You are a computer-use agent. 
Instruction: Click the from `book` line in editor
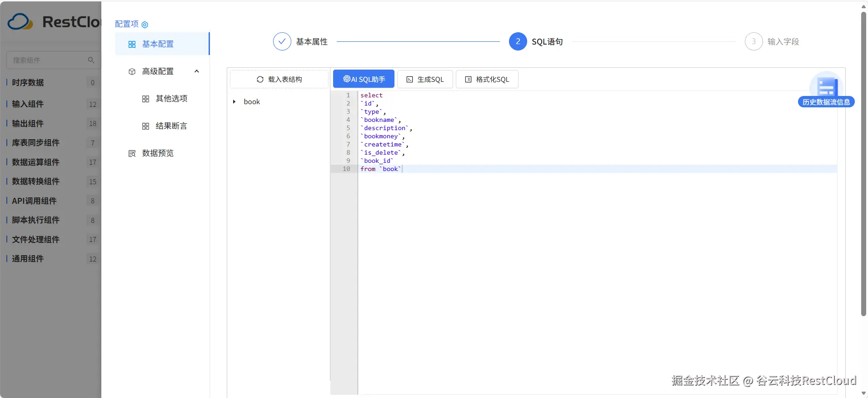[381, 169]
